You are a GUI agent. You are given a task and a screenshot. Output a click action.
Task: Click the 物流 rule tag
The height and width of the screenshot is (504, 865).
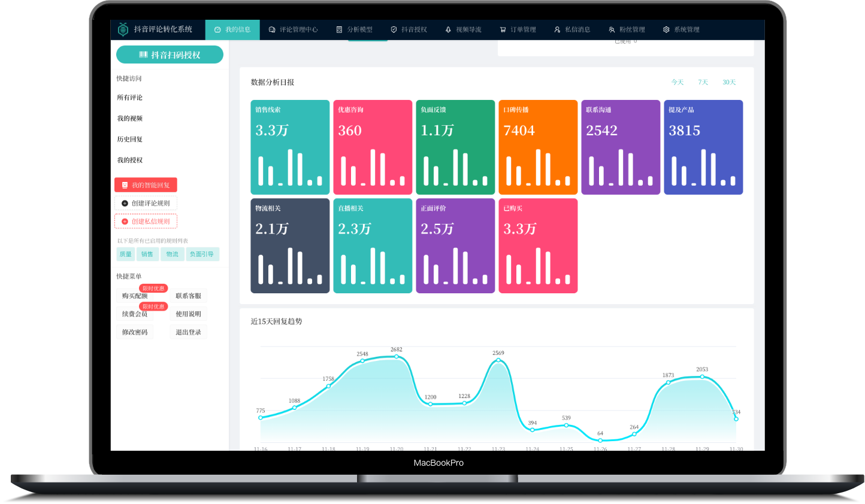coord(173,254)
